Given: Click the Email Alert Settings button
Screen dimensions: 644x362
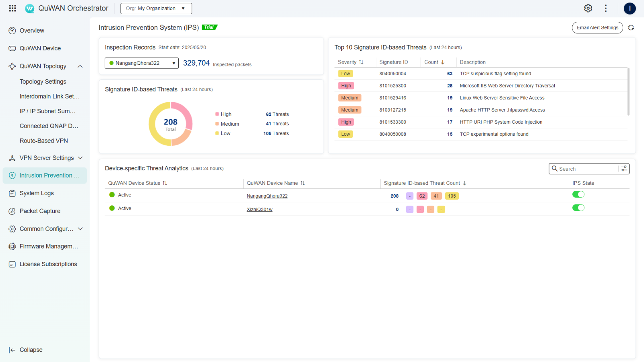Looking at the screenshot, I should (x=597, y=28).
